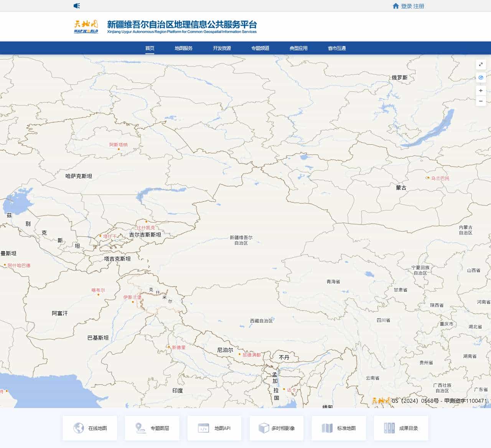Open the 标准地图 folded map card
Image resolution: width=491 pixels, height=448 pixels.
pyautogui.click(x=338, y=428)
